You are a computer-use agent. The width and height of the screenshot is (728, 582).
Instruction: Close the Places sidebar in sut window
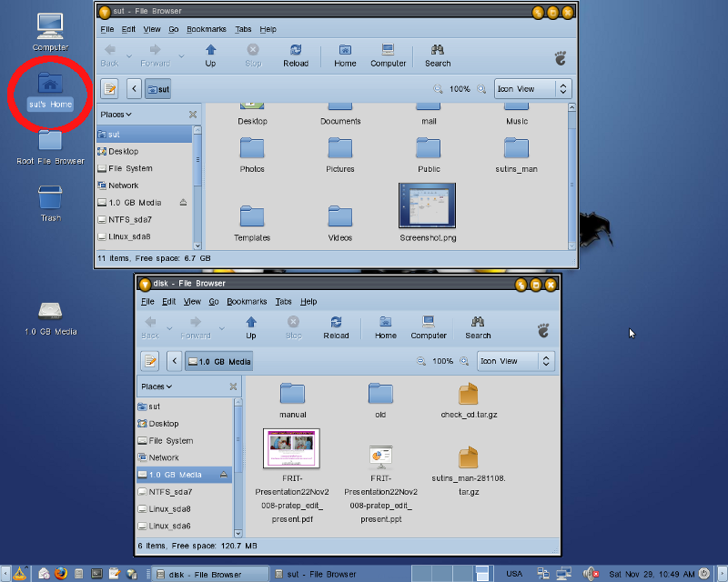(x=193, y=115)
